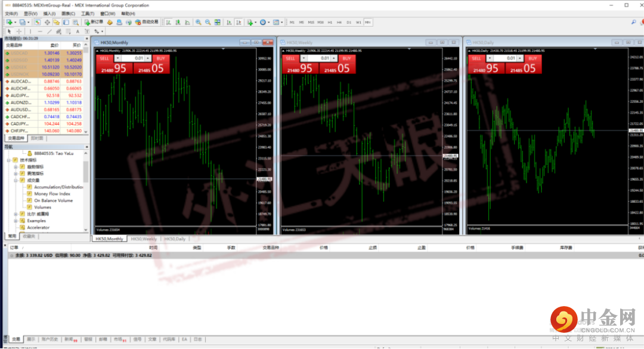Toggle the Terminal window icon
This screenshot has height=349, width=644.
[x=66, y=22]
